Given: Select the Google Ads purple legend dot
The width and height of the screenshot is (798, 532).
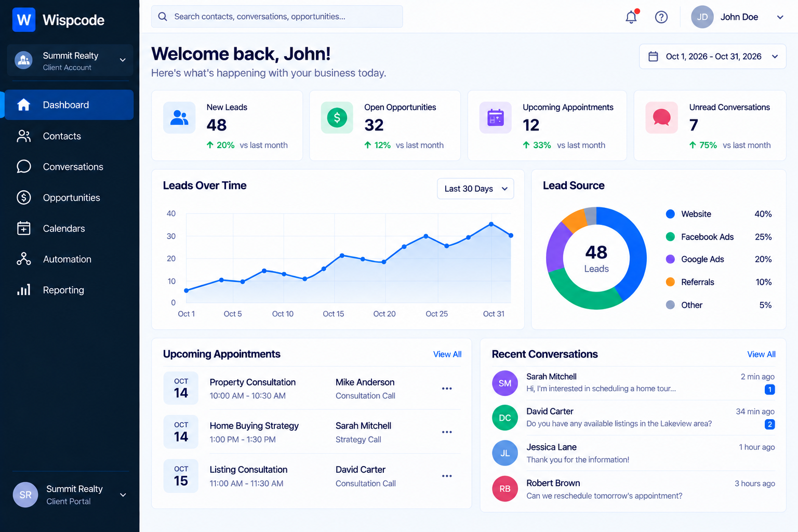Looking at the screenshot, I should pos(670,259).
